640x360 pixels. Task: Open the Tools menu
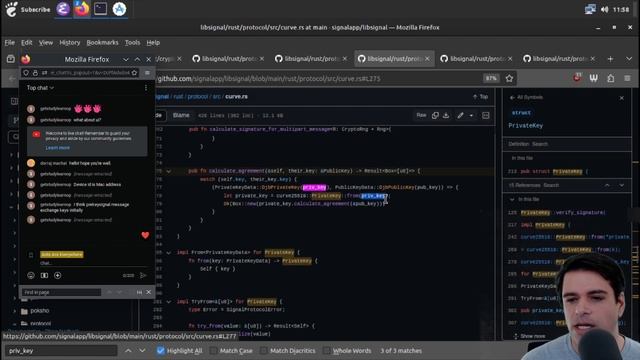(x=132, y=42)
